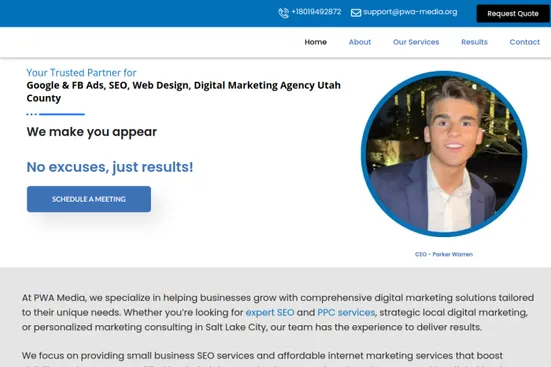Open the Our Services menu

pos(416,42)
